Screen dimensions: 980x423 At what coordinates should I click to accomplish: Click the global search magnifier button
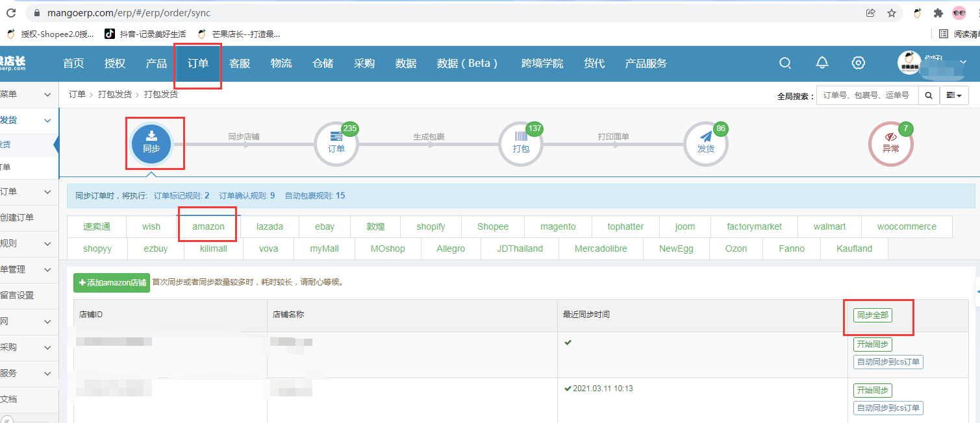click(x=929, y=95)
